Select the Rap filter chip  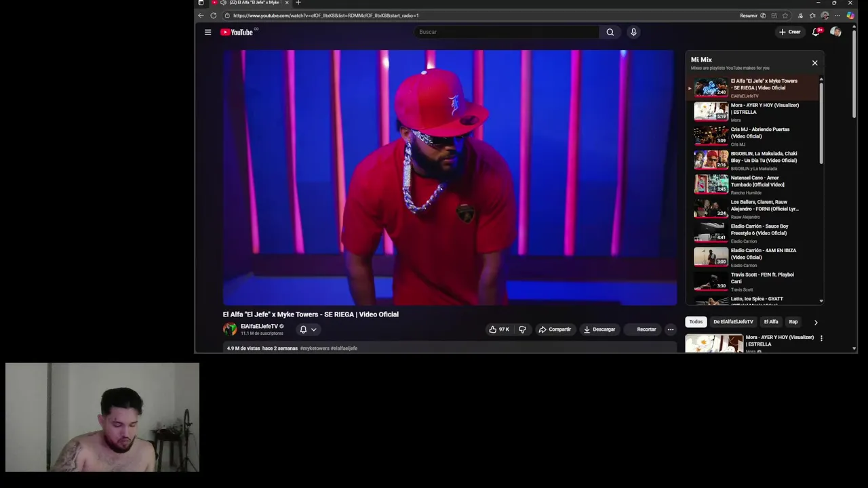[793, 322]
